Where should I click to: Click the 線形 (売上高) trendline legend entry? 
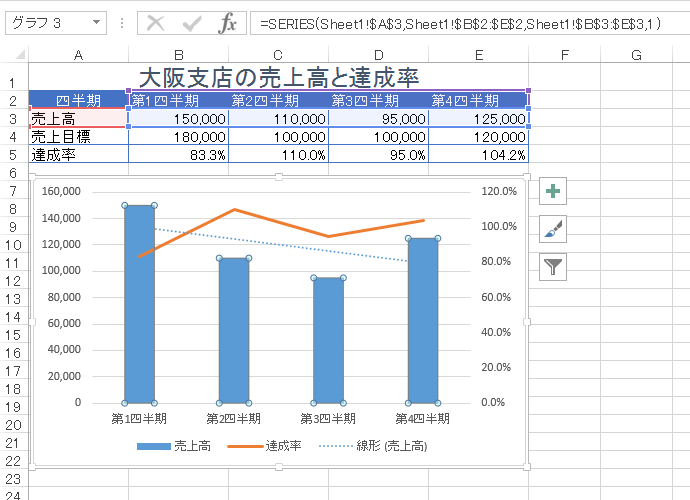(373, 446)
